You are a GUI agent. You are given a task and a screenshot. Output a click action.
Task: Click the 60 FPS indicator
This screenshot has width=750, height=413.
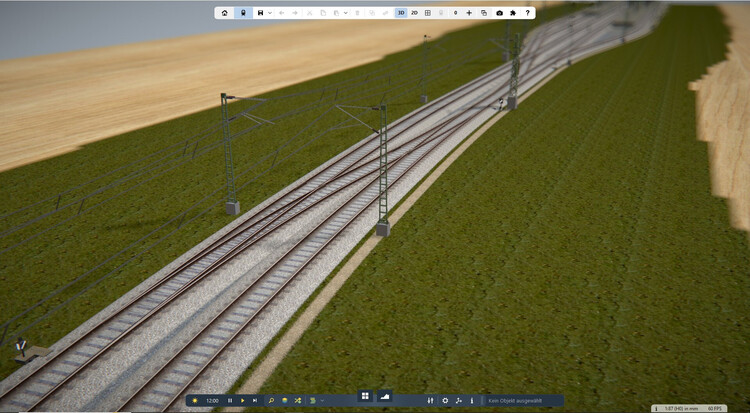(714, 409)
